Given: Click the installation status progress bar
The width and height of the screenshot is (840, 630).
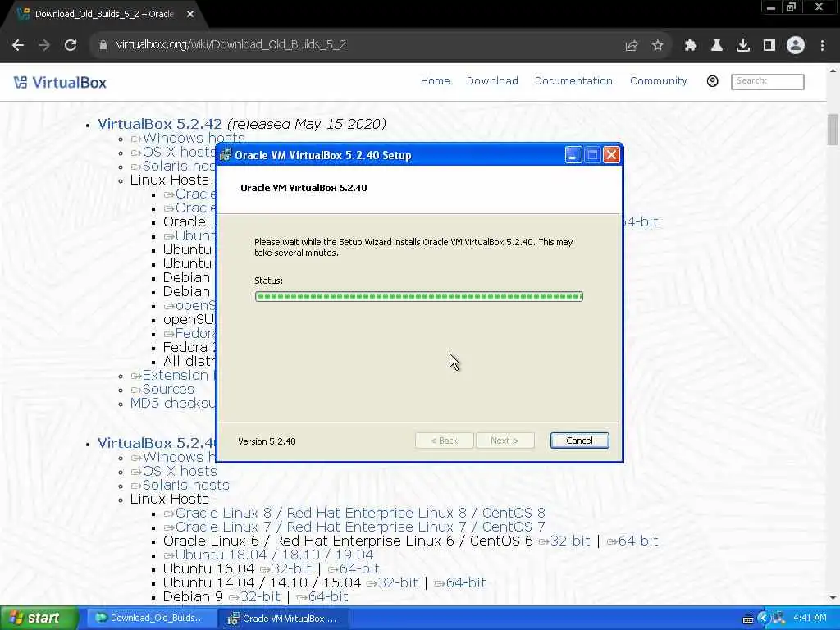Looking at the screenshot, I should tap(419, 296).
